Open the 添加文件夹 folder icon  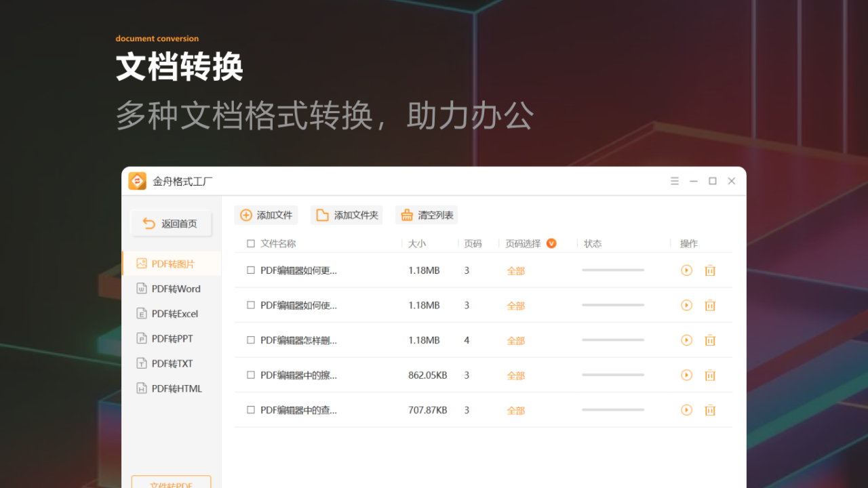tap(322, 215)
